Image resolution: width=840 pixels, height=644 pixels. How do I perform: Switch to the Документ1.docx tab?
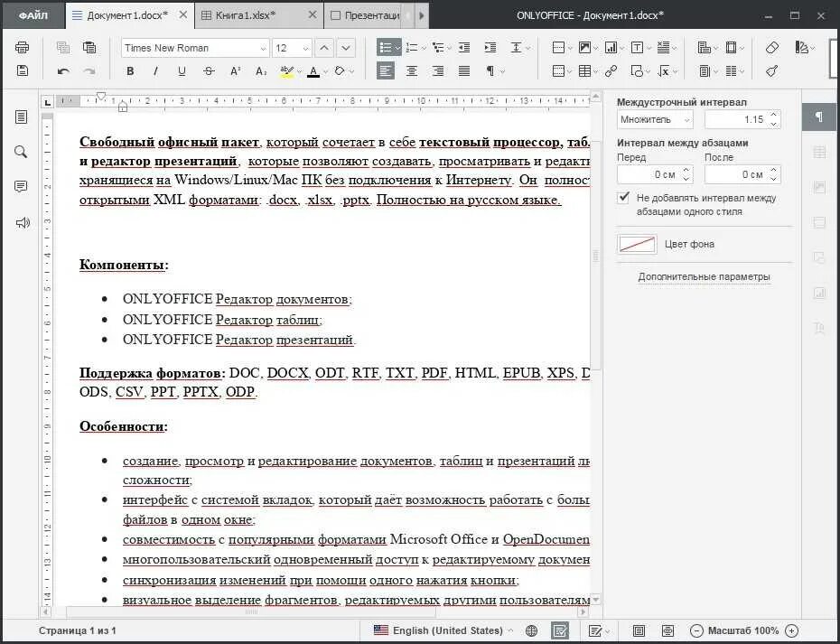[127, 15]
